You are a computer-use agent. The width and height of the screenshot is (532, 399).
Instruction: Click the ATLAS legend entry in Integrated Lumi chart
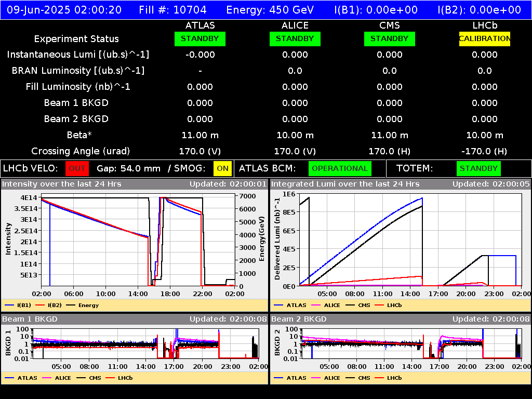point(290,305)
